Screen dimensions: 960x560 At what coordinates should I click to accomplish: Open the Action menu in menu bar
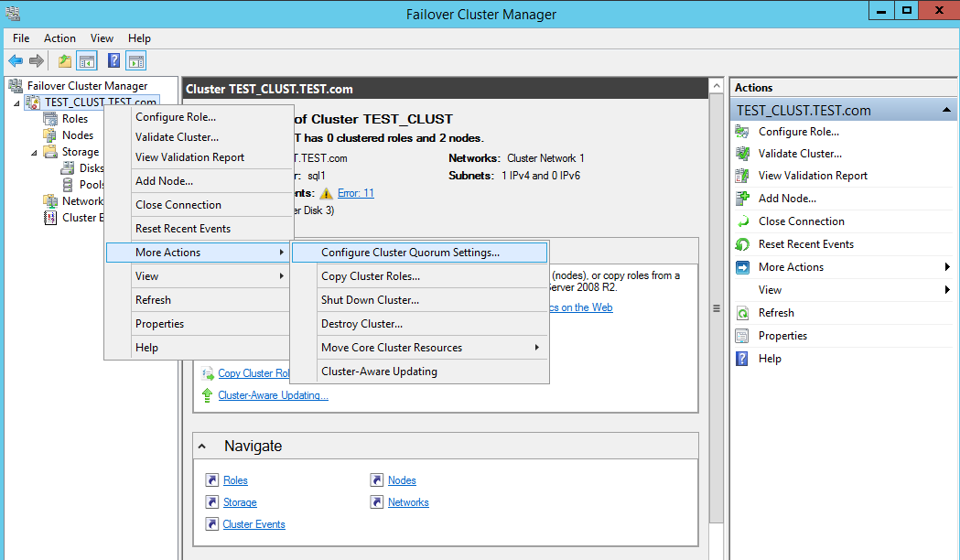tap(59, 38)
